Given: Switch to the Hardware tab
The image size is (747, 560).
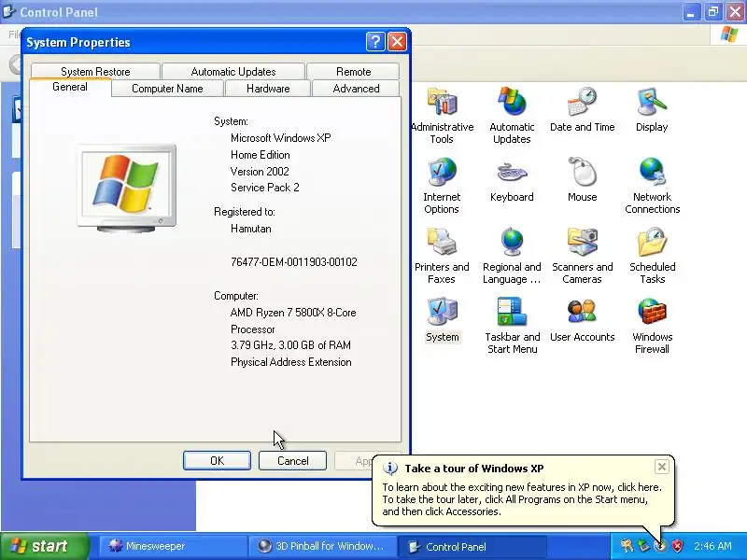Looking at the screenshot, I should click(268, 89).
